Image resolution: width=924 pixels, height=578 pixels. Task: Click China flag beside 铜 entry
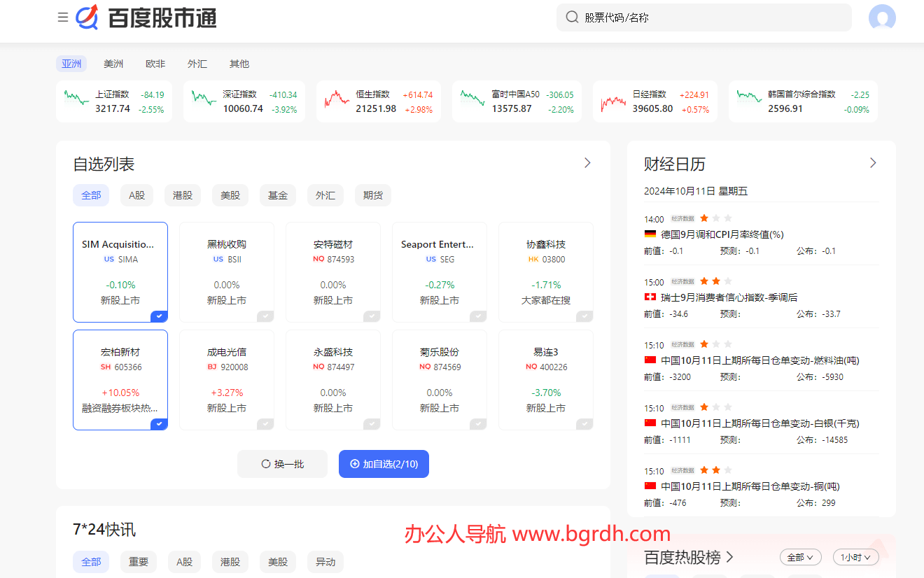pyautogui.click(x=650, y=486)
